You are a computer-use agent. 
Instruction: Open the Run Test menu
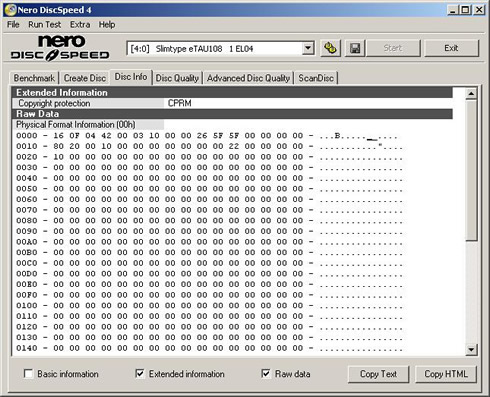[45, 24]
